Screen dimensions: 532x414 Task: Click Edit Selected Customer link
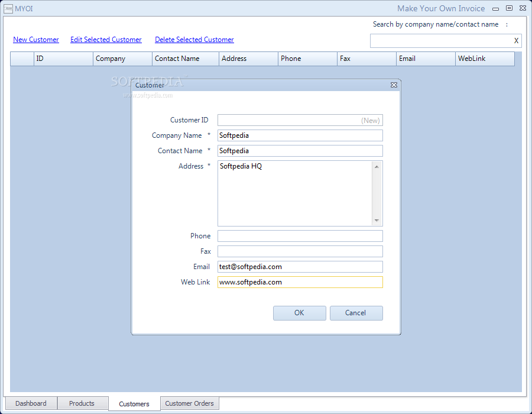pyautogui.click(x=106, y=40)
